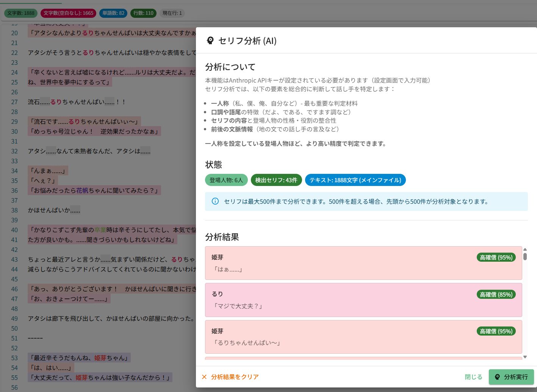Click the 文字数: 1888 counter badge
The image size is (537, 392).
pyautogui.click(x=21, y=13)
